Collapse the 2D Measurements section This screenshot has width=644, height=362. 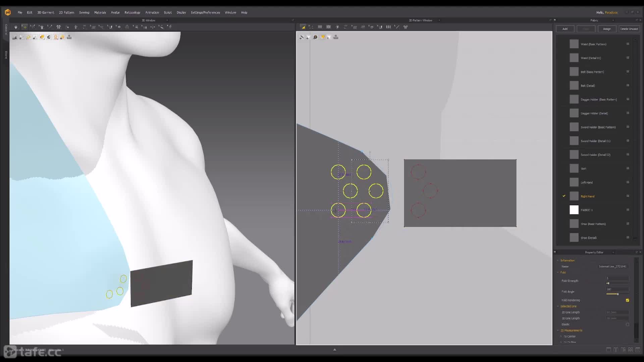558,330
